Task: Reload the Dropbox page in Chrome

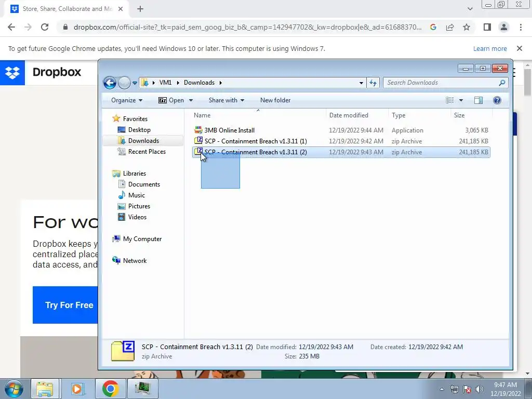Action: click(x=45, y=27)
